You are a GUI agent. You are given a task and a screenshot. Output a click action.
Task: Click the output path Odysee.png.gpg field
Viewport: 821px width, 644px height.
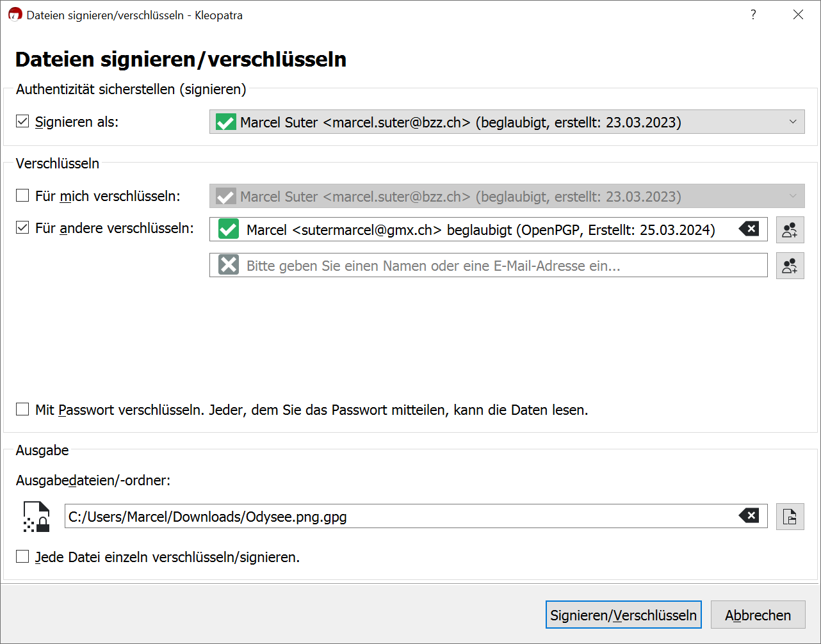click(397, 517)
